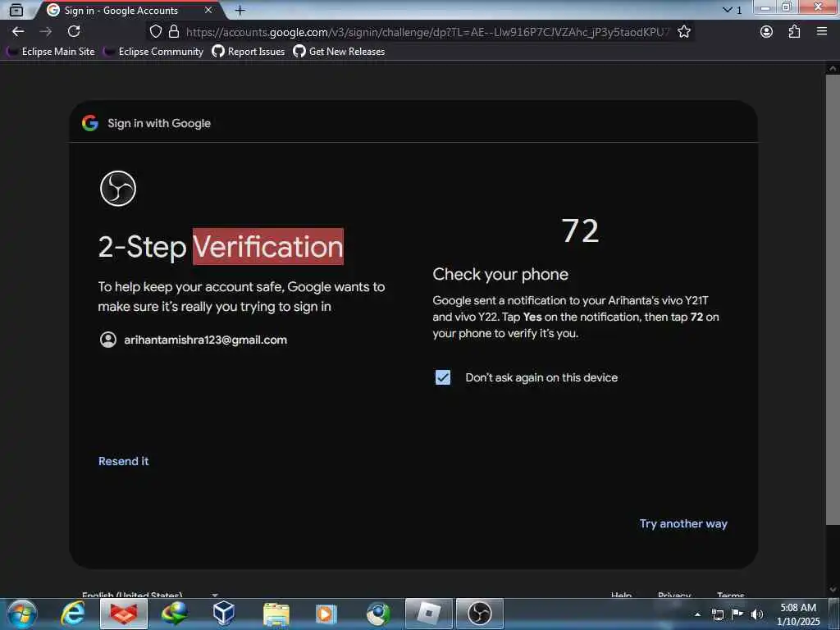Open the Report Issues bookmark
The width and height of the screenshot is (840, 630).
[x=249, y=52]
